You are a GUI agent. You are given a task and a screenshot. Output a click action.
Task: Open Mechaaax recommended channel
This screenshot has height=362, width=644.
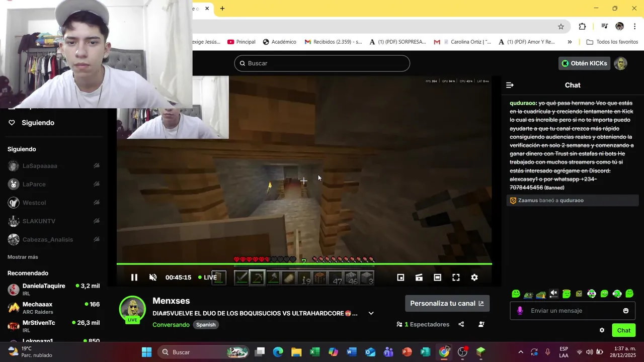(x=53, y=308)
